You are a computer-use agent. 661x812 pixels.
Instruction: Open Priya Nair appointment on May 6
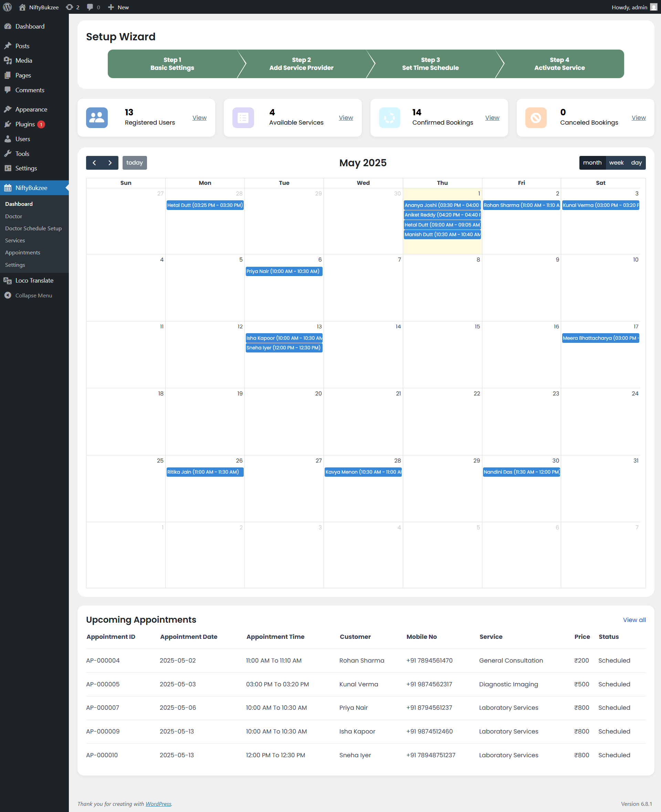tap(284, 271)
